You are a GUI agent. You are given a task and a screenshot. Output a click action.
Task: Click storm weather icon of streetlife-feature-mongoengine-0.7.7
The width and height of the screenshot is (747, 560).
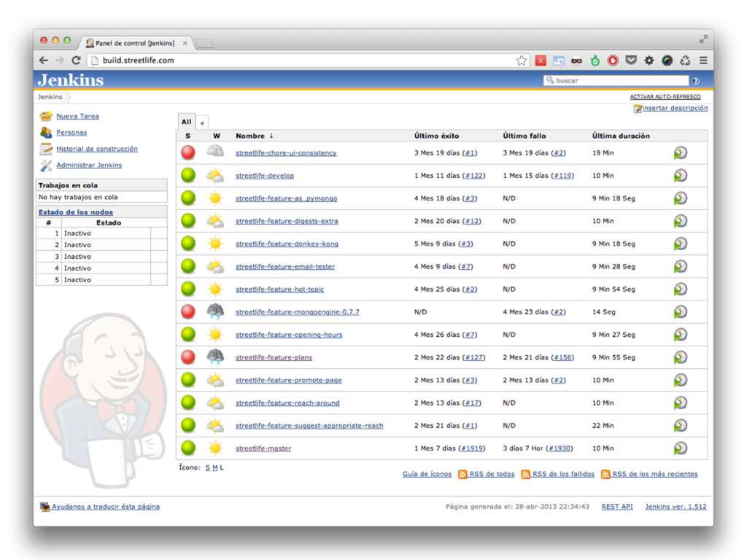point(215,311)
